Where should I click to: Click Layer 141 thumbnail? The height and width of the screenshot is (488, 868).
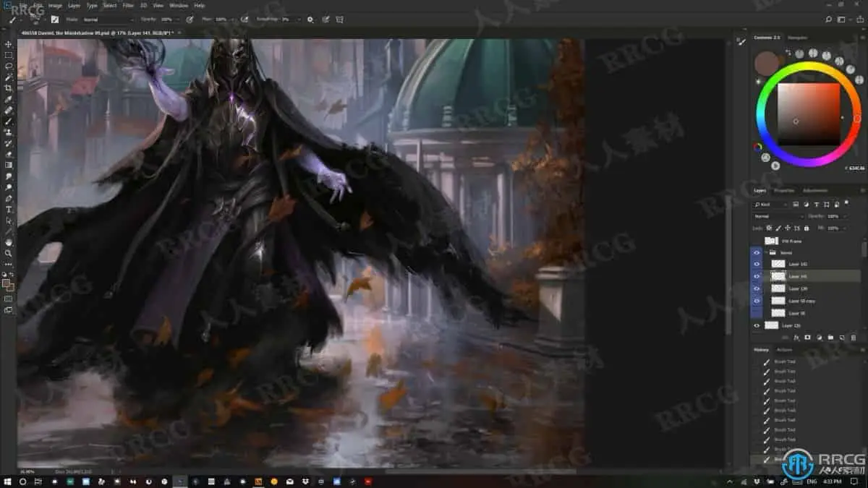coord(778,276)
